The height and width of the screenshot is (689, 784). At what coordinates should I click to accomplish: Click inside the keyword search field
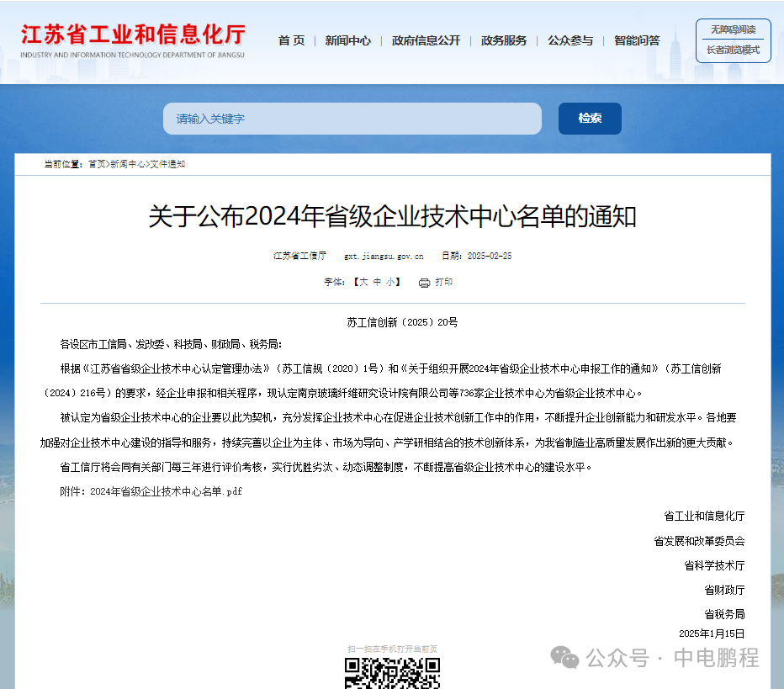pyautogui.click(x=352, y=119)
